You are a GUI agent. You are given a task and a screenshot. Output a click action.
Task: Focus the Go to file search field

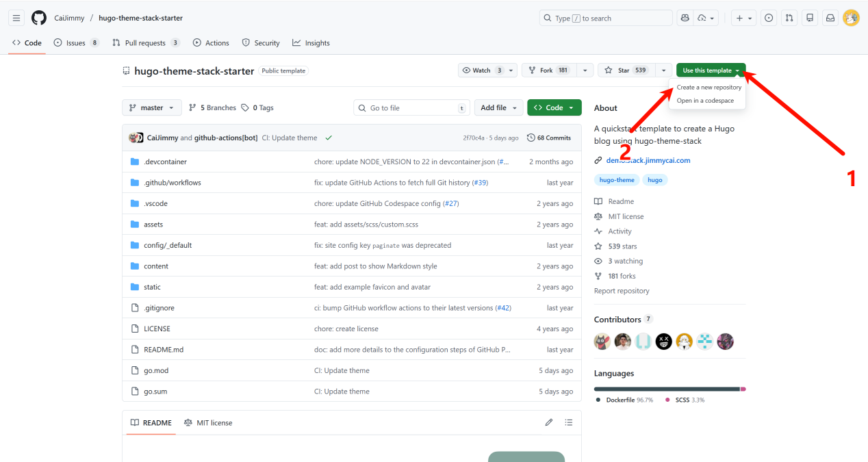pos(412,107)
